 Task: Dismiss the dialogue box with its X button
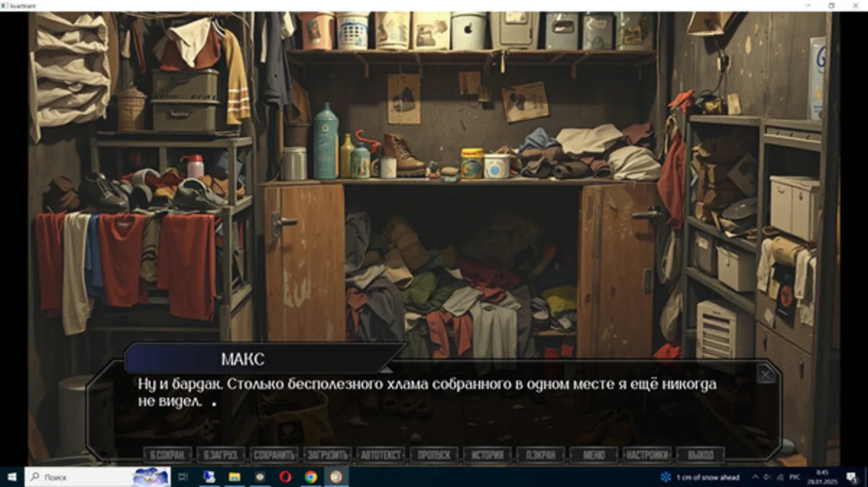coord(765,373)
